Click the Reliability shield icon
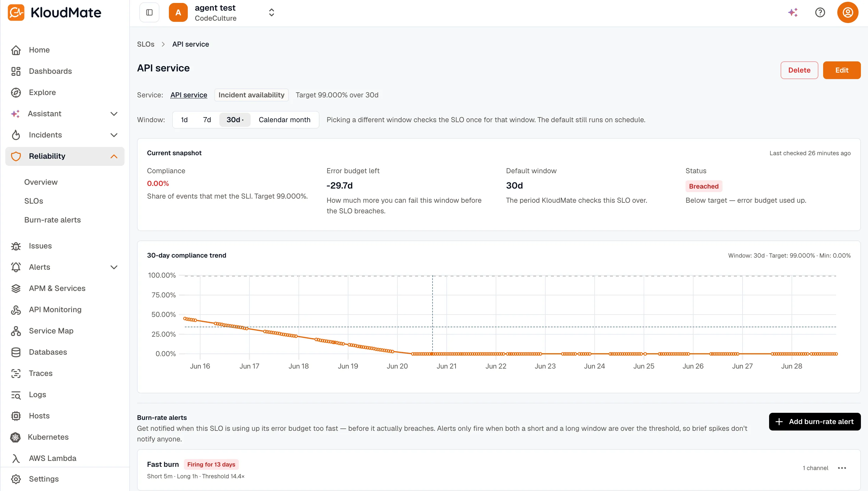 16,156
